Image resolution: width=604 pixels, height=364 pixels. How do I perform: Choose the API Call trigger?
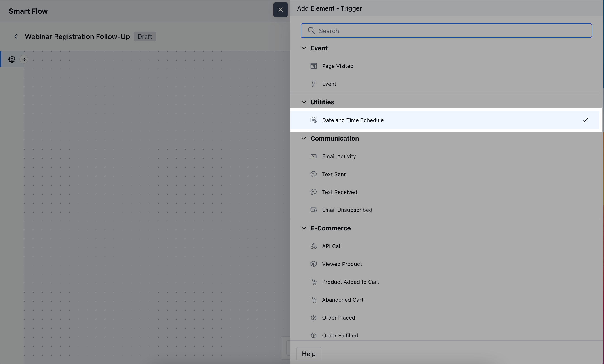[444, 246]
